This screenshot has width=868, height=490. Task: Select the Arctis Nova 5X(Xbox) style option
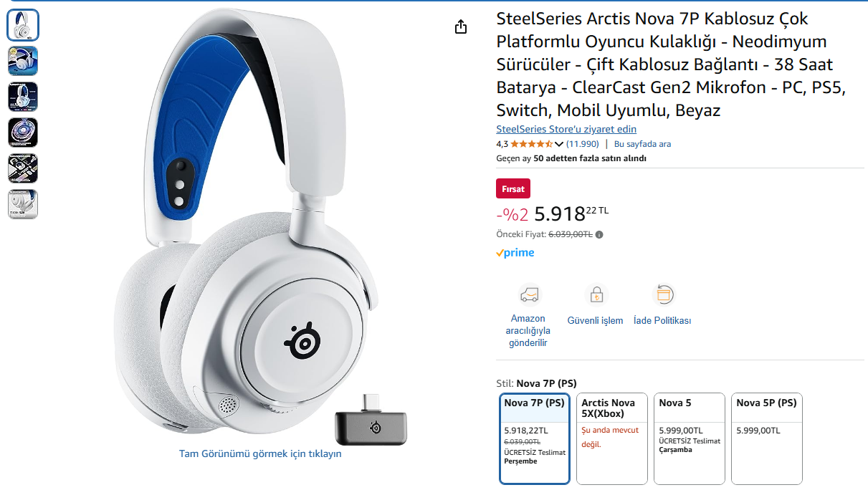pyautogui.click(x=612, y=438)
